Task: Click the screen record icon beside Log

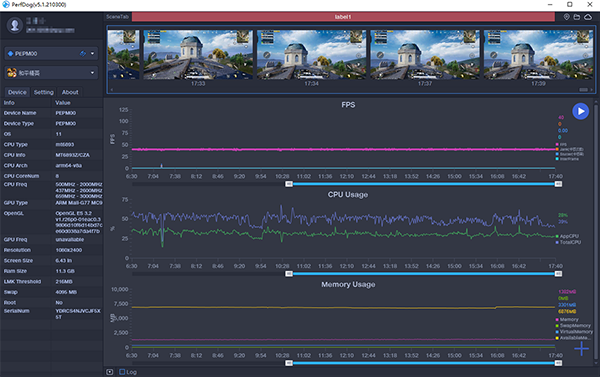Action: pos(110,372)
